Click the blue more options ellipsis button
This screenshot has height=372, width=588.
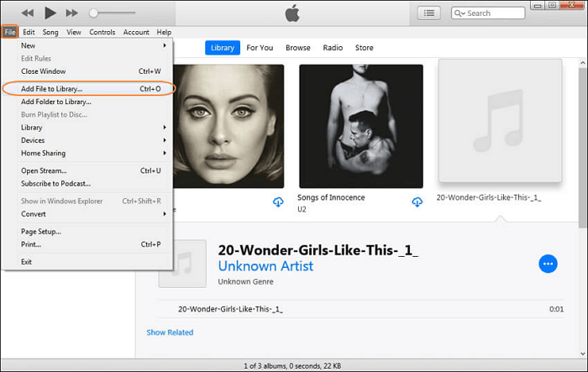[x=548, y=264]
